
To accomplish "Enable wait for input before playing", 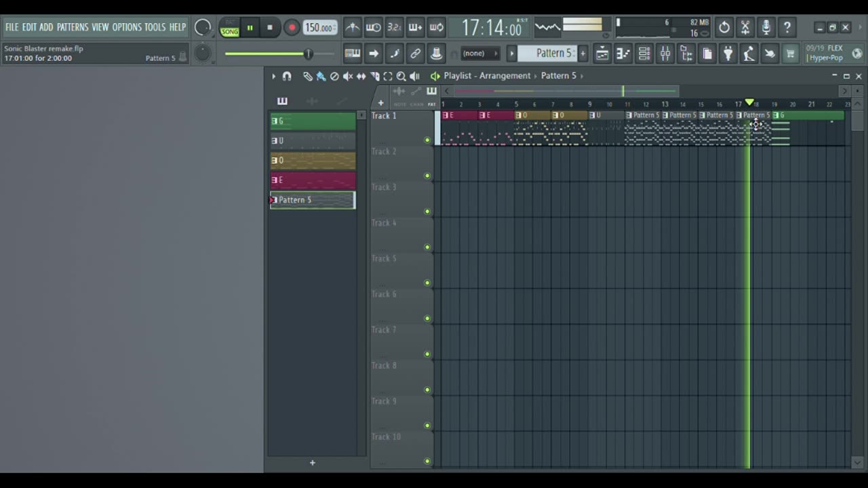I will click(374, 28).
